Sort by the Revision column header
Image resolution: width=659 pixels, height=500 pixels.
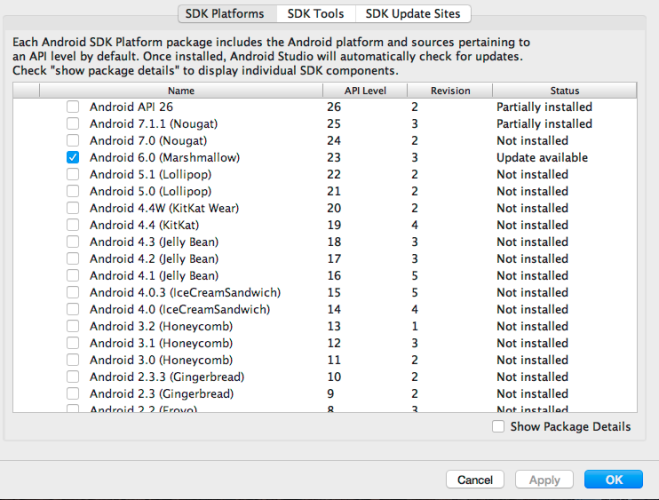pos(450,90)
